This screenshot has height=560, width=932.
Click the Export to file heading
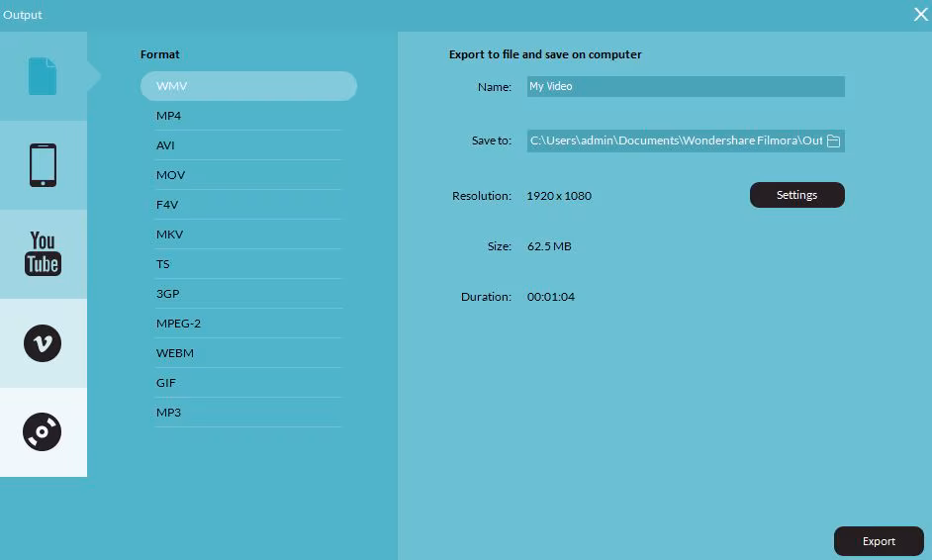tap(545, 54)
